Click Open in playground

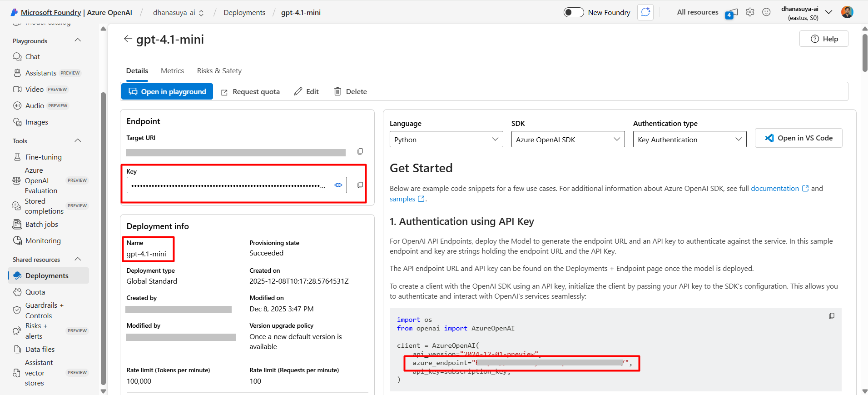tap(167, 91)
